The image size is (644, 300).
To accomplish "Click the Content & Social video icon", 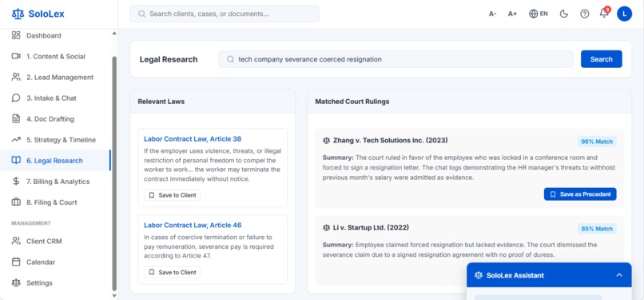I will (16, 56).
